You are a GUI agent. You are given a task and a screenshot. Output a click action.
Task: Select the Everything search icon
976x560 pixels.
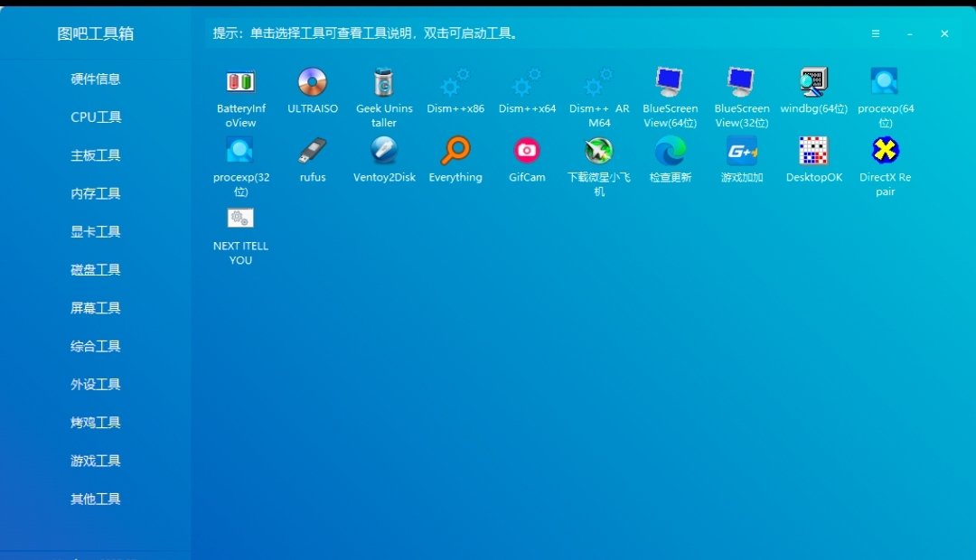455,151
